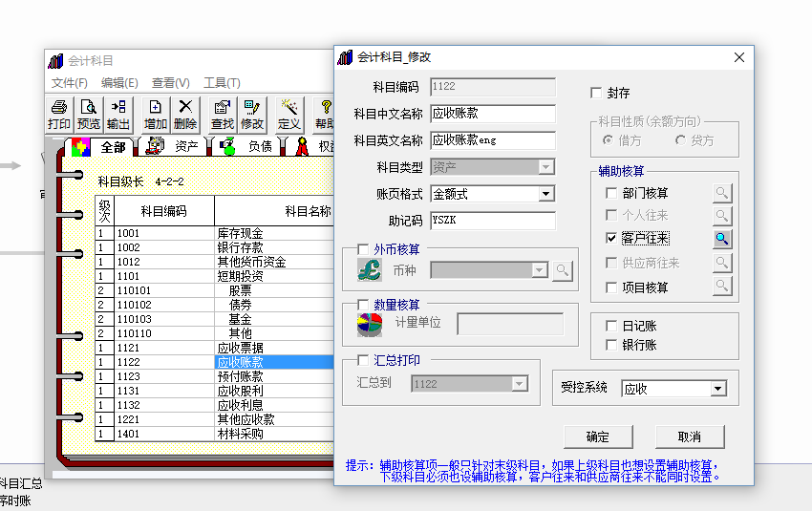Image resolution: width=812 pixels, height=511 pixels.
Task: Open the 编辑(E) menu
Action: [119, 83]
